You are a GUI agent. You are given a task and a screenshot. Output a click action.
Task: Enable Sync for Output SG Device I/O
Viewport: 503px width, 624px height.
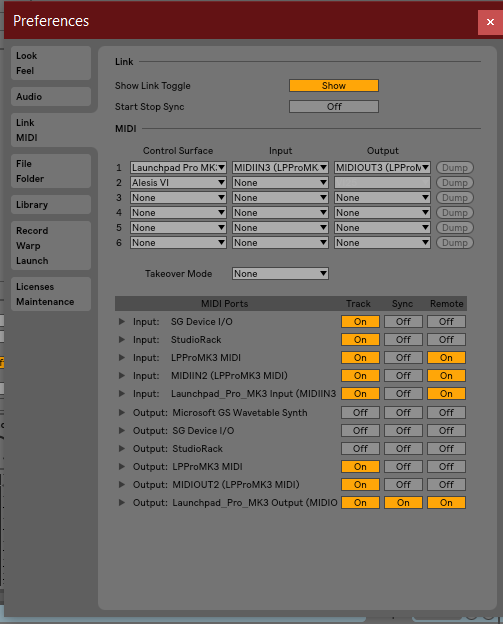(x=403, y=431)
